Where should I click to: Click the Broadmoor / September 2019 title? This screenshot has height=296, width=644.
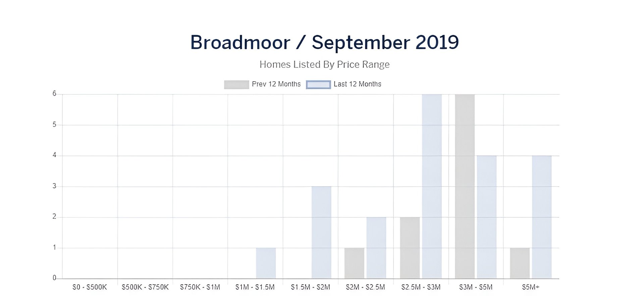pyautogui.click(x=324, y=43)
